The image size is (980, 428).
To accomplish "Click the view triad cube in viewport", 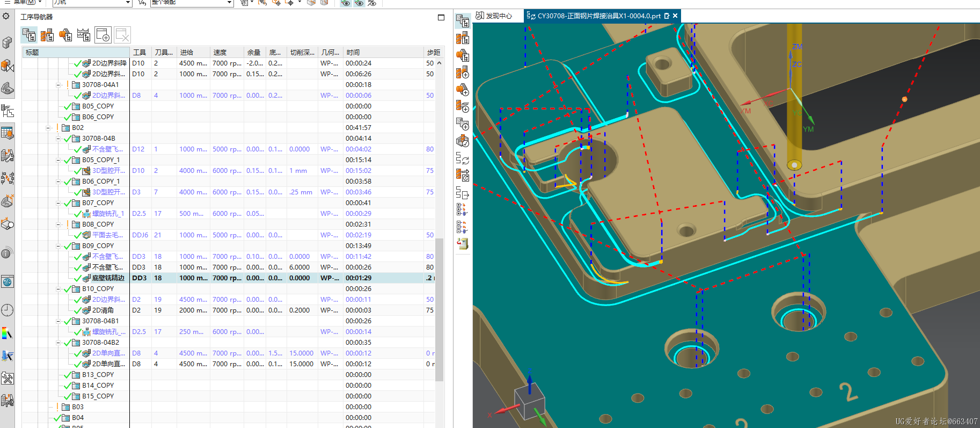I will click(530, 401).
